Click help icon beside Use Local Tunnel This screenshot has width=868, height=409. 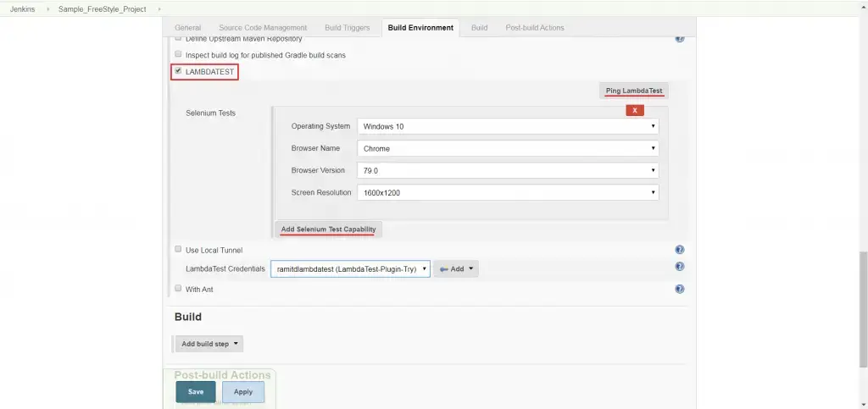(x=680, y=250)
